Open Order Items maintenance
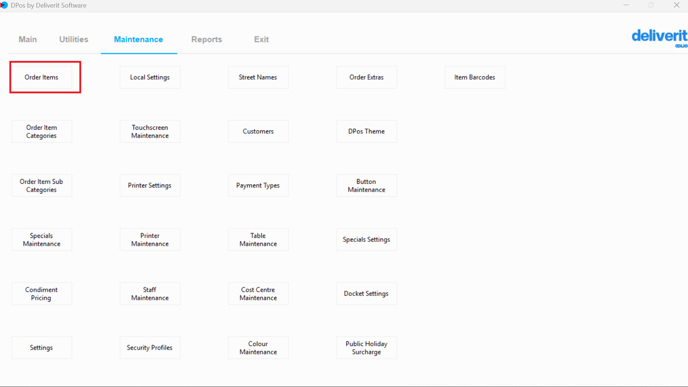 coord(42,77)
